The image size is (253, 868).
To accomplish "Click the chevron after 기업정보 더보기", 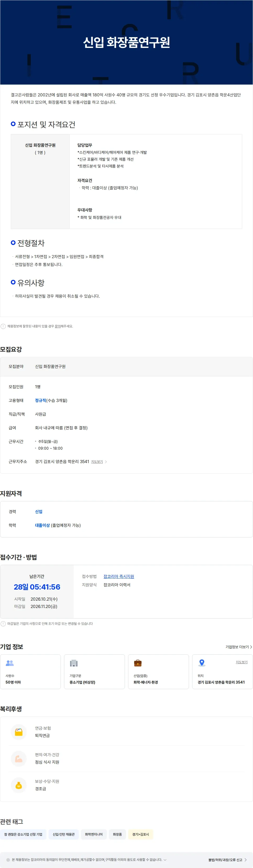I will [251, 647].
